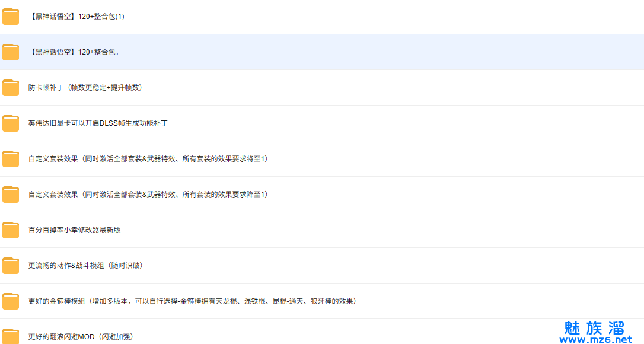This screenshot has width=644, height=344.
Task: Click folder icon beside 更好的翻滚闪避MOD
Action: click(11, 336)
